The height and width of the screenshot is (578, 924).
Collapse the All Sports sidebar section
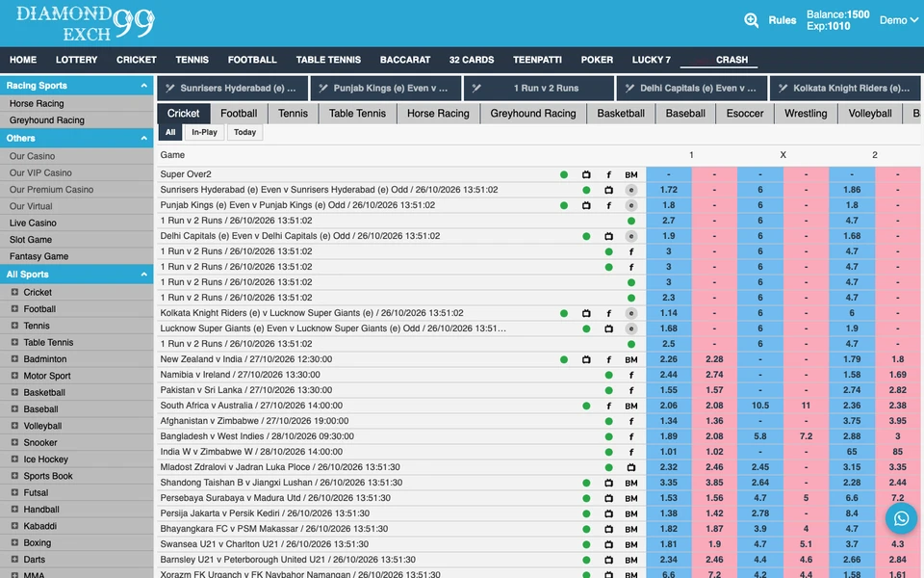(x=143, y=275)
